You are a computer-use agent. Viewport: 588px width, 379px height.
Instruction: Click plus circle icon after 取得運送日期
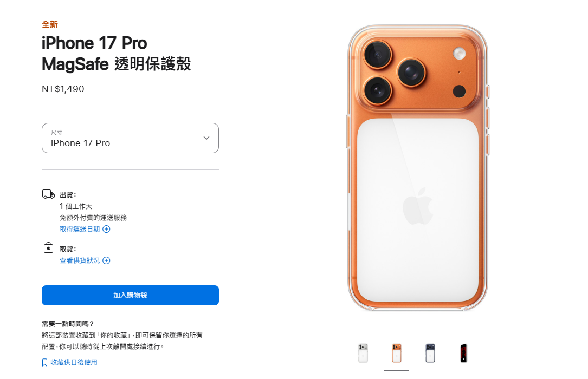(x=107, y=229)
